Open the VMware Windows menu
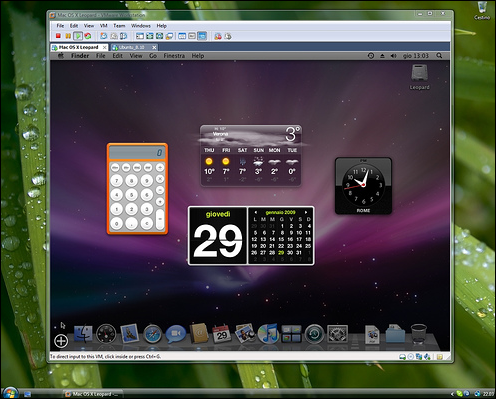 (140, 26)
